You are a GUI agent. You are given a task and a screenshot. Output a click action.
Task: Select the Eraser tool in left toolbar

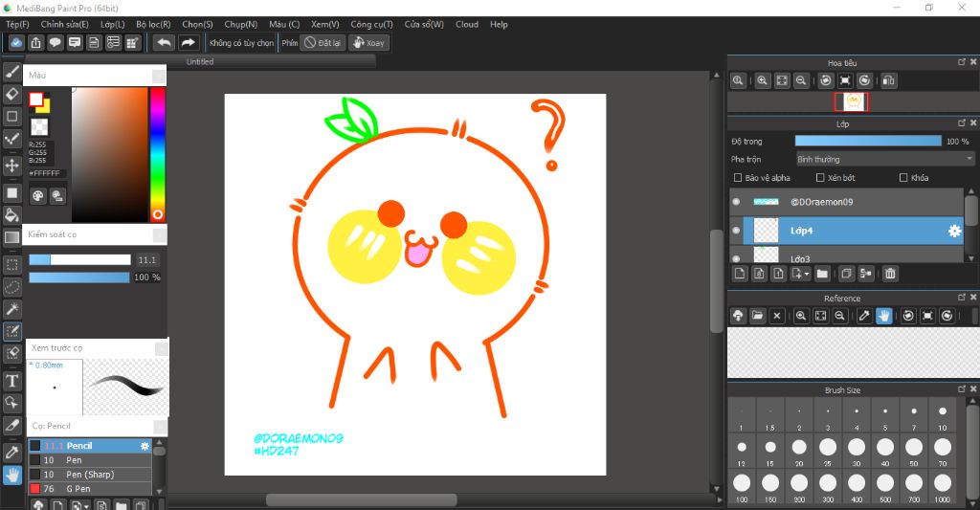click(x=12, y=94)
